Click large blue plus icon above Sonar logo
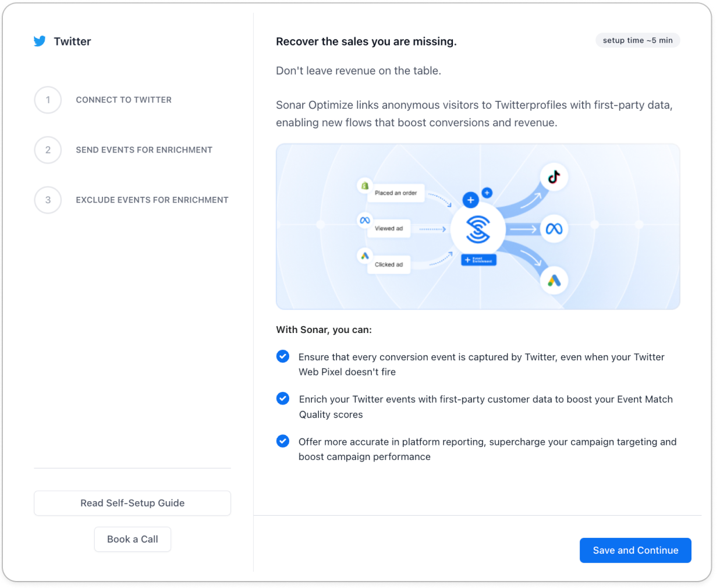Image resolution: width=720 pixels, height=588 pixels. (470, 200)
